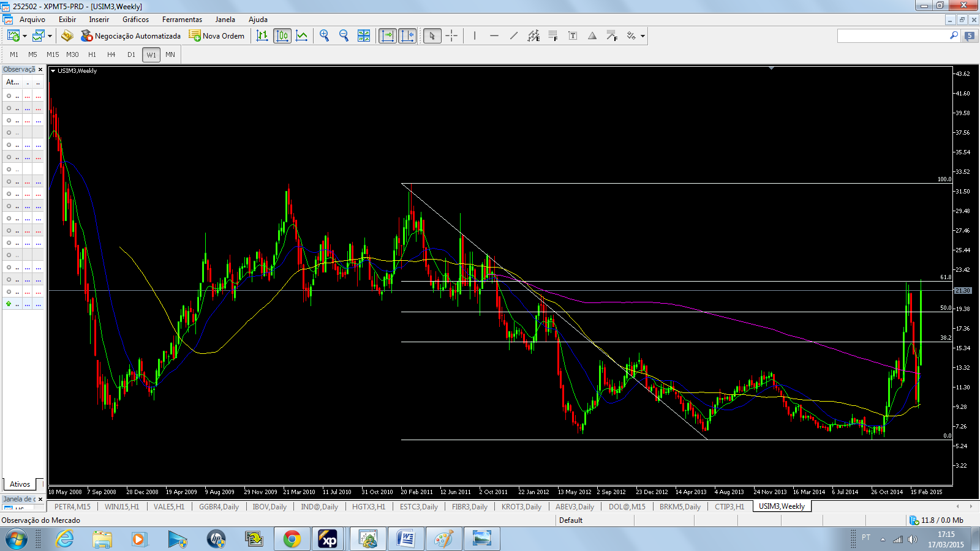Switch timeframe to M1
The width and height of the screenshot is (980, 551).
click(x=14, y=54)
